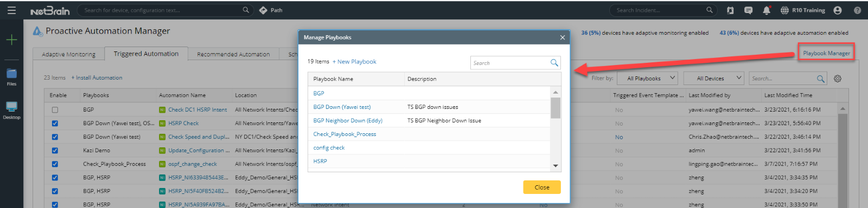Click the NI icon beside ospf_change_check
The height and width of the screenshot is (208, 868).
click(162, 164)
